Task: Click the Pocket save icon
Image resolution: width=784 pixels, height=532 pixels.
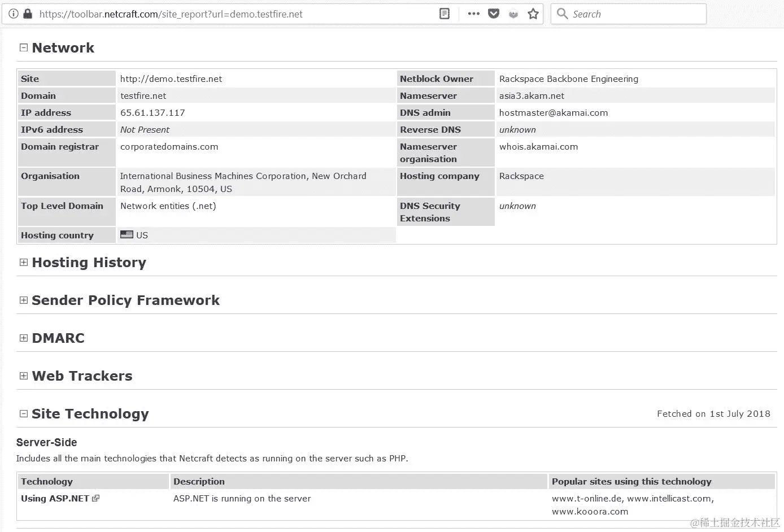Action: (x=494, y=14)
